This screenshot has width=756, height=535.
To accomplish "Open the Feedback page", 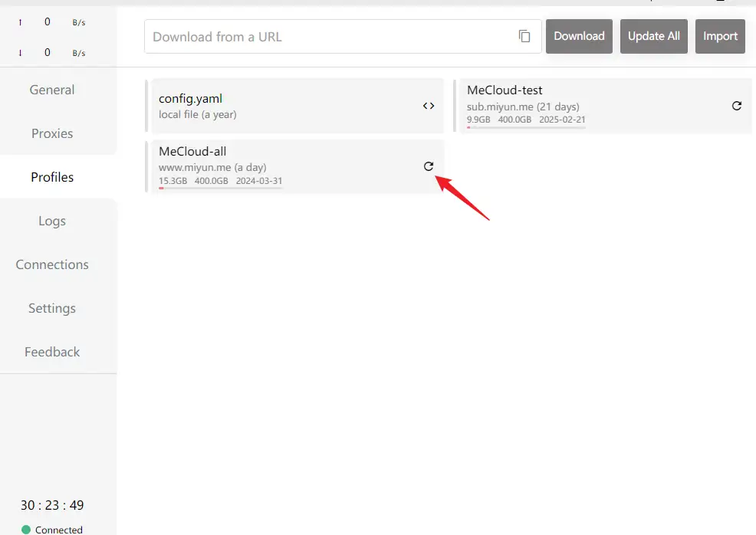I will click(52, 352).
